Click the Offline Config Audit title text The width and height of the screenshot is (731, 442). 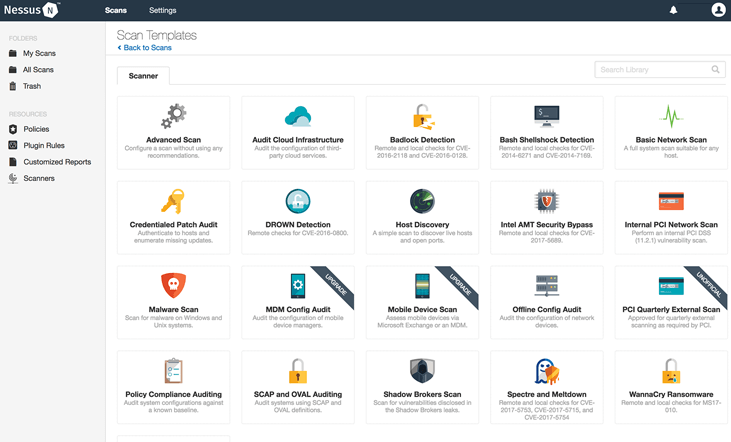547,309
